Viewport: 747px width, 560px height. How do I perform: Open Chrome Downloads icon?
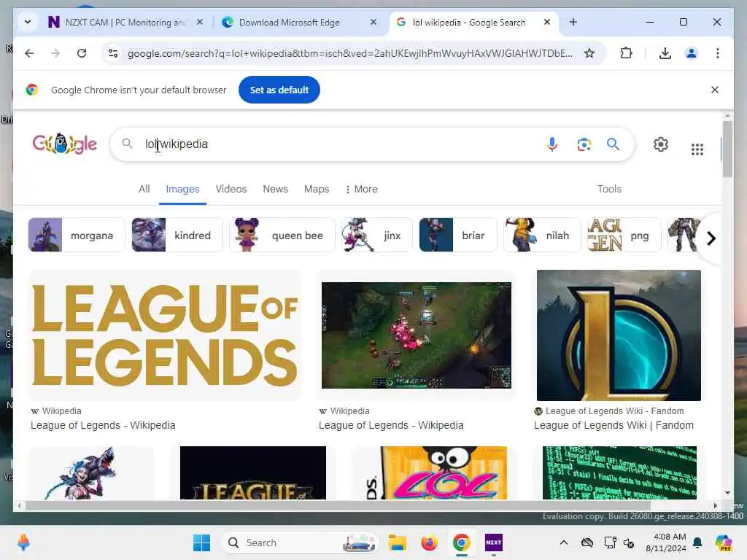(x=665, y=53)
